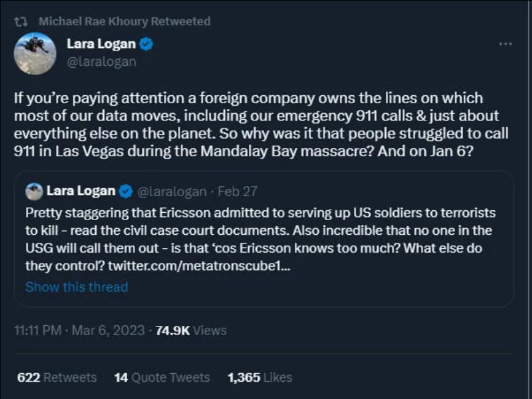Click Michael Rae Khoury Retweeted label
The width and height of the screenshot is (532, 399).
tap(123, 21)
